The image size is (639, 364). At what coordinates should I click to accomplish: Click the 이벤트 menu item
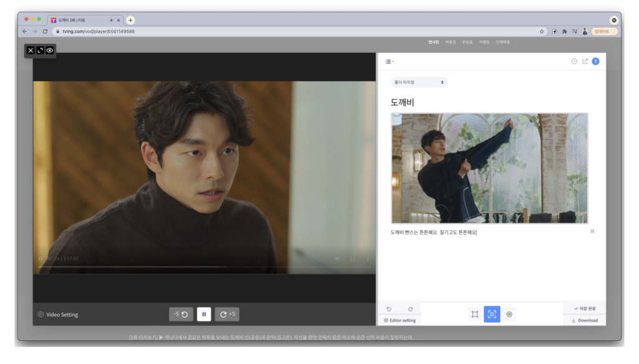[x=484, y=42]
